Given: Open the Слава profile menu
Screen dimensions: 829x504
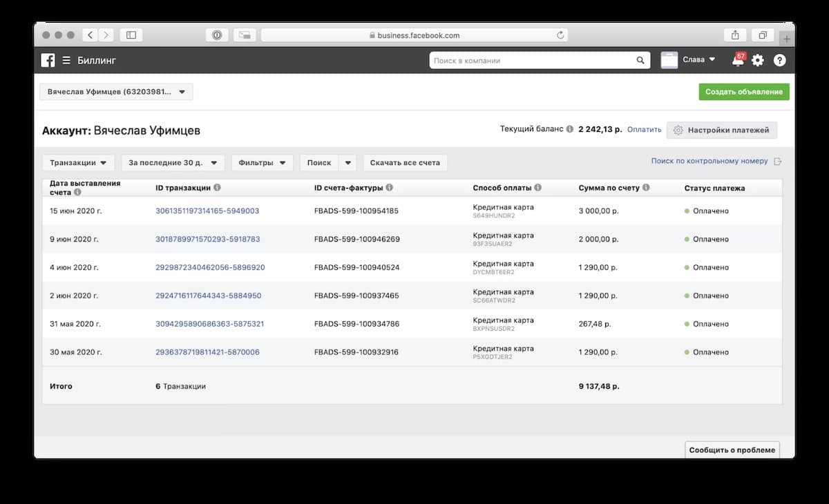Looking at the screenshot, I should 689,60.
